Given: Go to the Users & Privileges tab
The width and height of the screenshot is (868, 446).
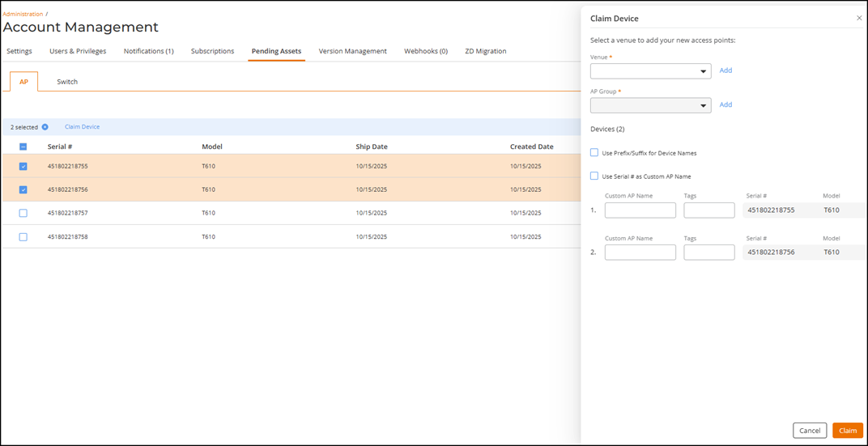Looking at the screenshot, I should click(x=78, y=51).
